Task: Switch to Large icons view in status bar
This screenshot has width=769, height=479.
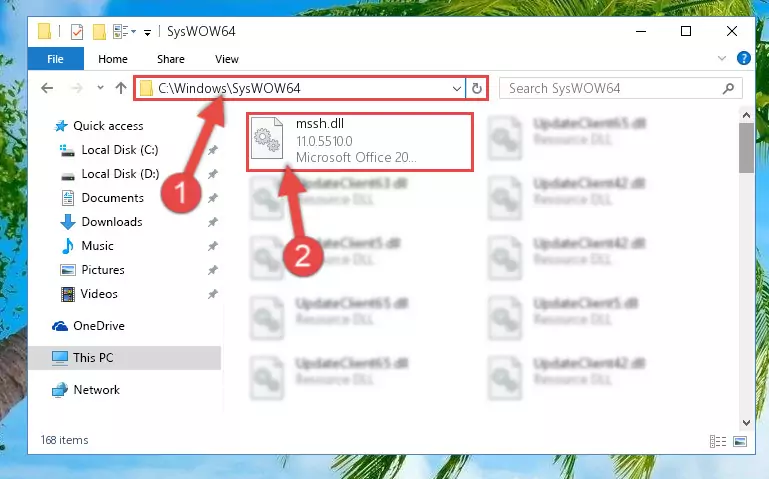Action: point(740,442)
